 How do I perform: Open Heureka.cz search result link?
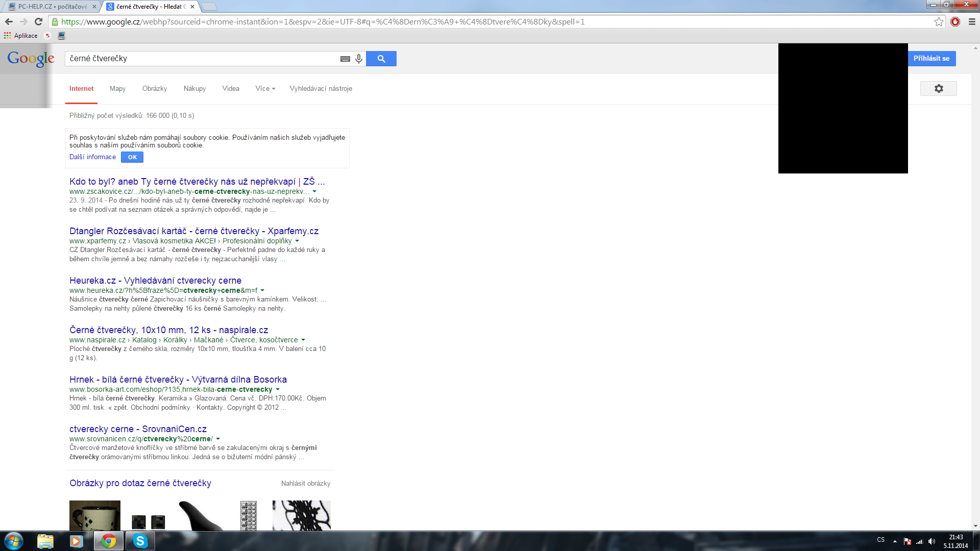click(155, 281)
